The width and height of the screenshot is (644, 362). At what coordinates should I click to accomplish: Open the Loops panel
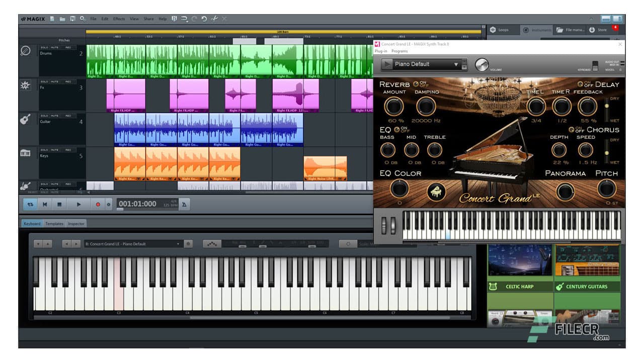click(x=502, y=29)
